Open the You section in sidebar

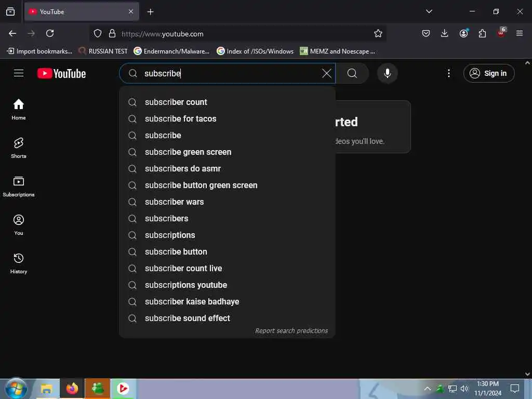19,225
